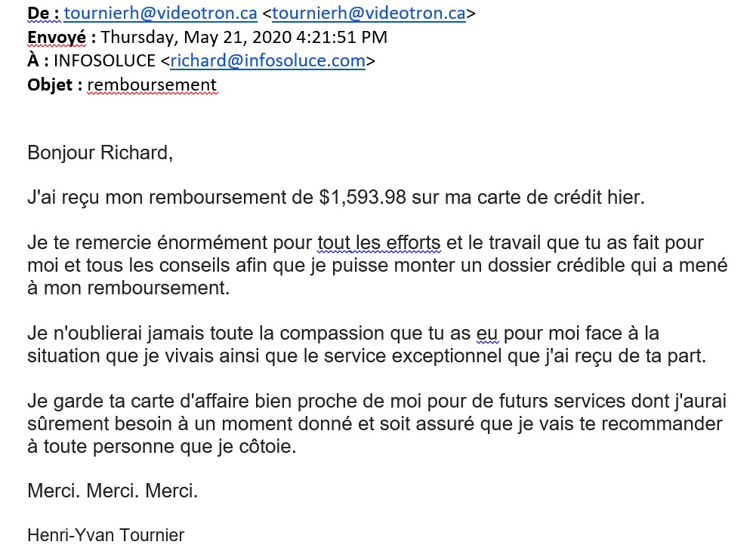Click the signature "Henri-Yvan Tournier"
The width and height of the screenshot is (756, 554).
[106, 535]
